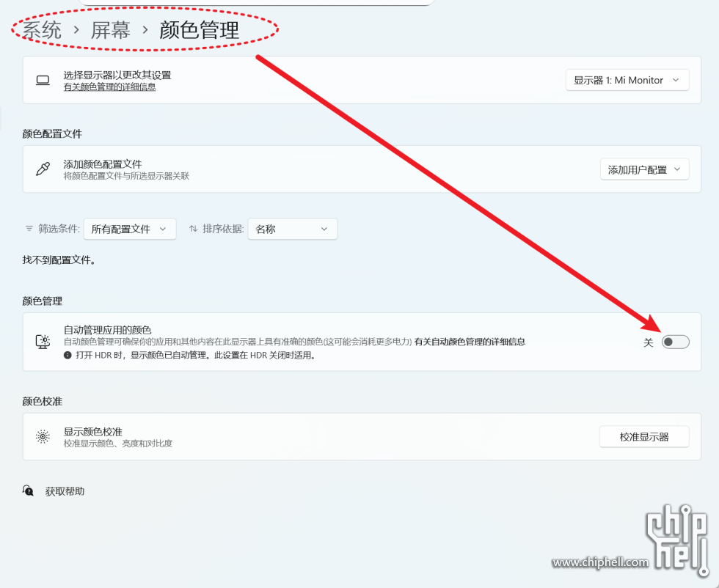Open the 所有配置文件 filter dropdown
Image resolution: width=719 pixels, height=588 pixels.
[x=130, y=229]
